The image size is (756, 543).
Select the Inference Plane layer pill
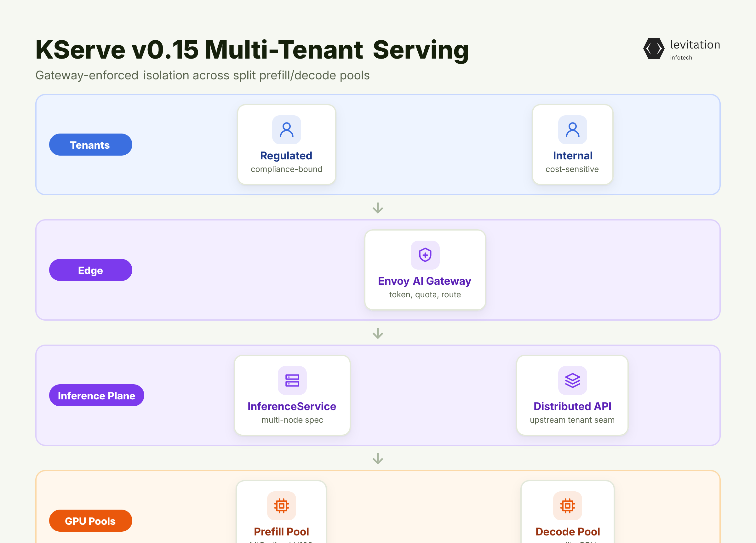click(x=97, y=395)
